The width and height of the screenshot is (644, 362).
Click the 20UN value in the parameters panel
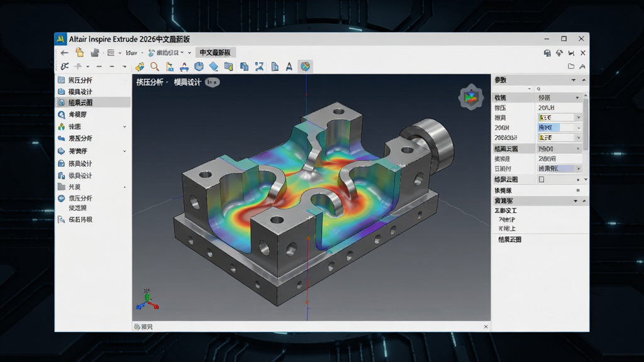click(547, 107)
